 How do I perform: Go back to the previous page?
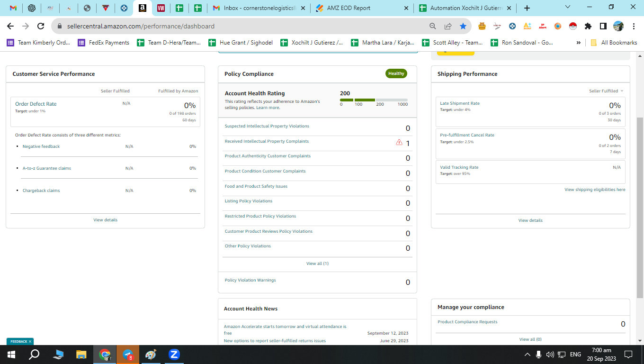click(10, 27)
